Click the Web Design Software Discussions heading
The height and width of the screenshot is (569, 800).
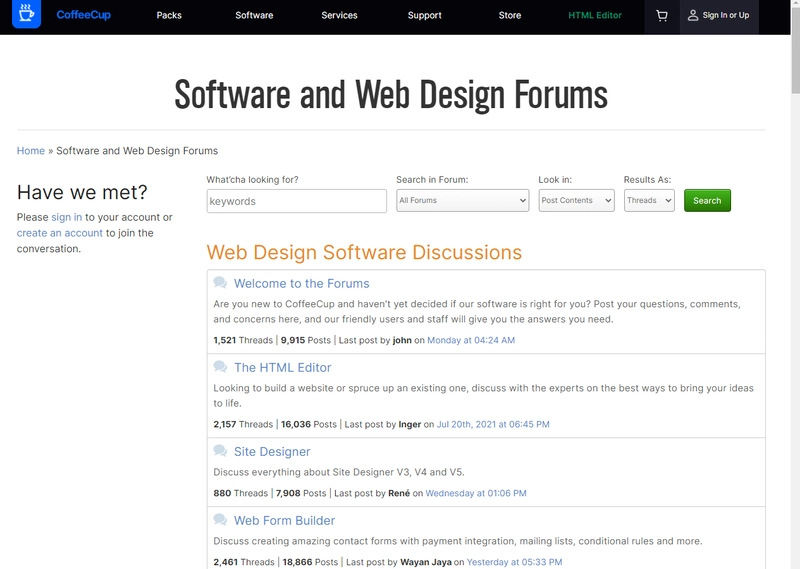(x=364, y=252)
